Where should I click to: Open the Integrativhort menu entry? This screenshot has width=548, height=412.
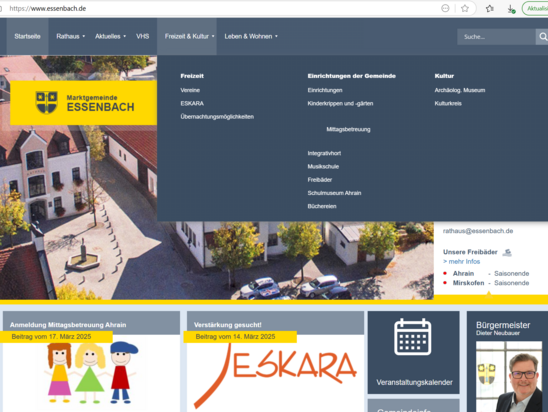324,153
